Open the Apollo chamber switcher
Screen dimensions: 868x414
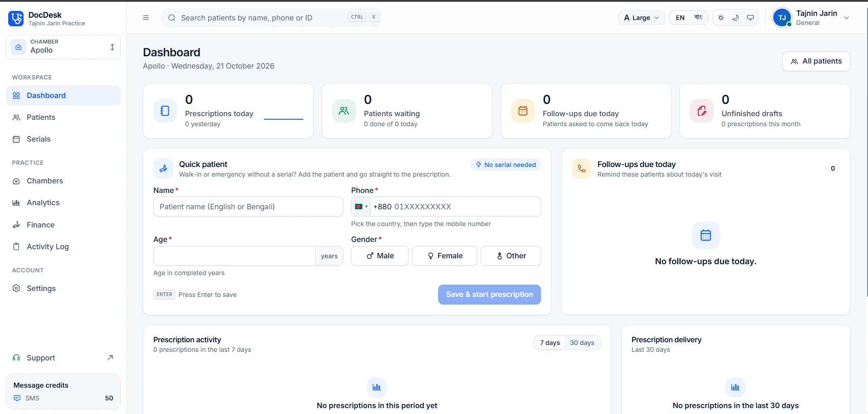(63, 47)
